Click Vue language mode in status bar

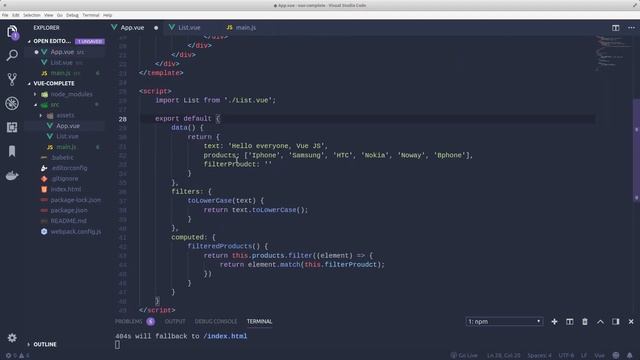tap(599, 355)
